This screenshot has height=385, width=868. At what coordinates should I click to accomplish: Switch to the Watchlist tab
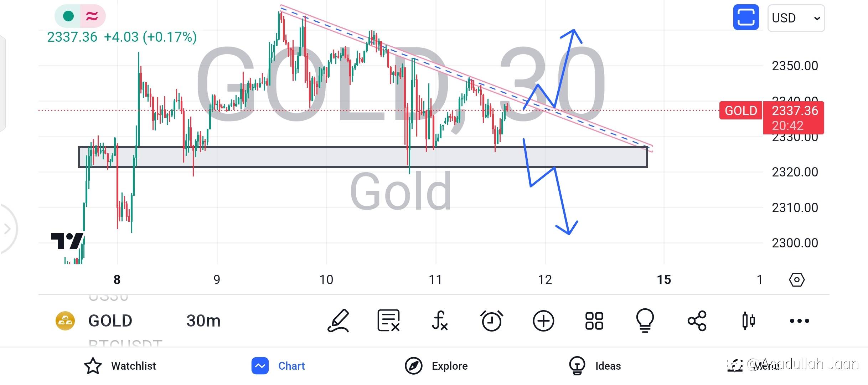[x=120, y=366]
